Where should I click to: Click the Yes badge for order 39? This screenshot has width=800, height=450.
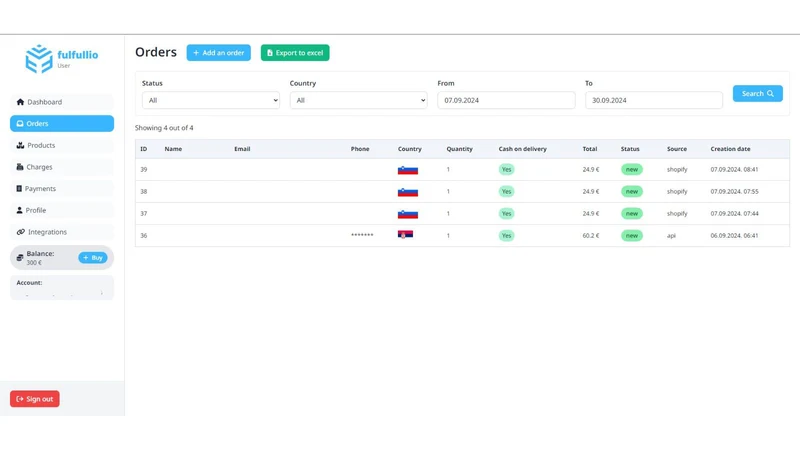pos(506,169)
